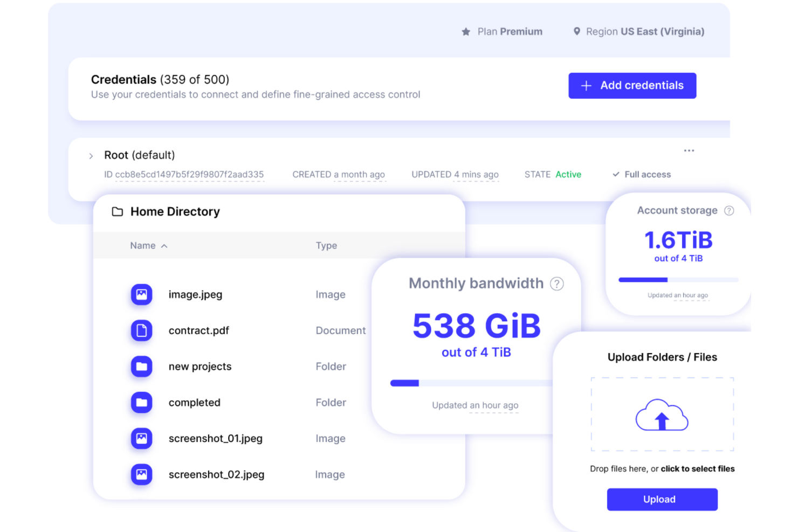Click the Full access checkmark
Viewport: 798px width, 532px height.
click(615, 174)
